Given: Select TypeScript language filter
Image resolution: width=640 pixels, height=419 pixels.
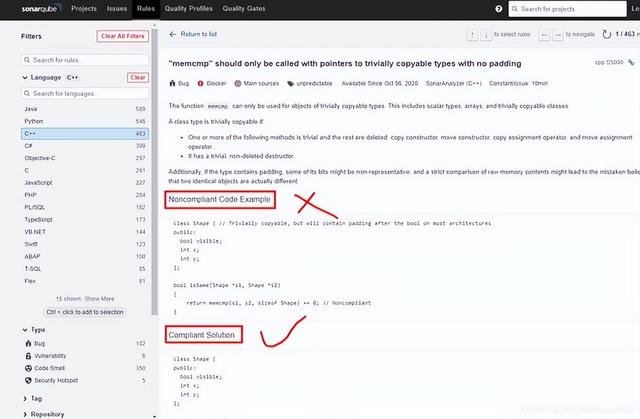Looking at the screenshot, I should [85, 219].
